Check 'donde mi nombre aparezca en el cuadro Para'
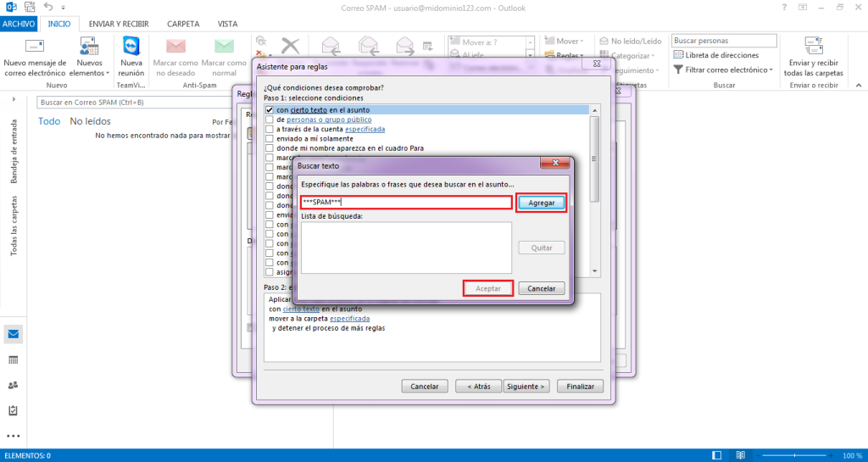The width and height of the screenshot is (868, 462). click(270, 148)
